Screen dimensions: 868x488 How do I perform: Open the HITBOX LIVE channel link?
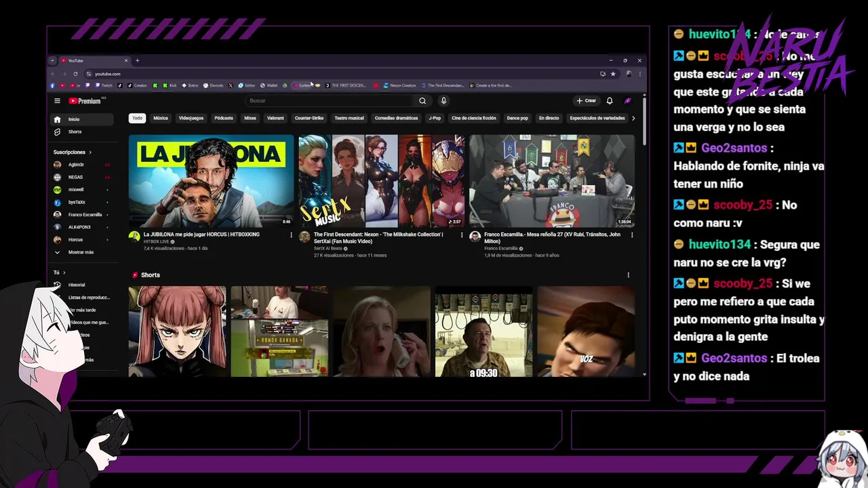(x=156, y=242)
